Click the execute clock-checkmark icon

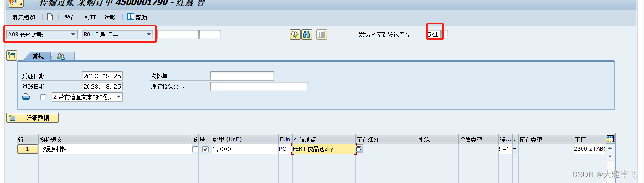point(295,34)
